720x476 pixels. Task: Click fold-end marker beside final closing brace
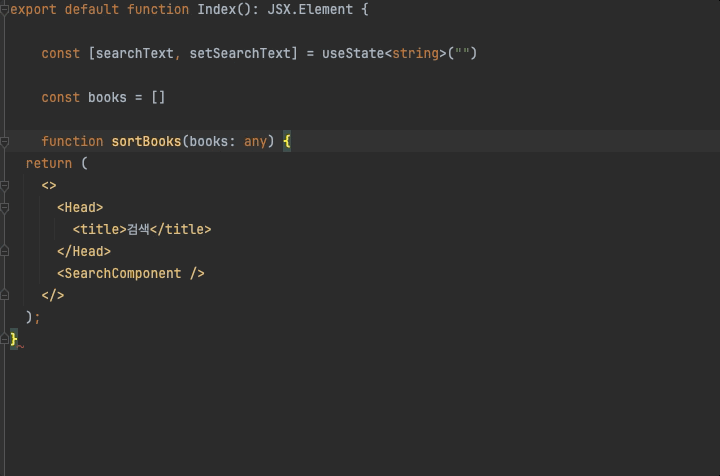click(x=5, y=339)
